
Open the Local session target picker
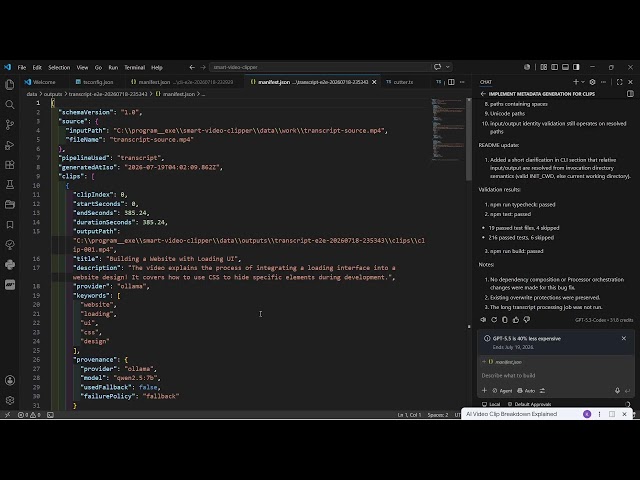point(491,404)
